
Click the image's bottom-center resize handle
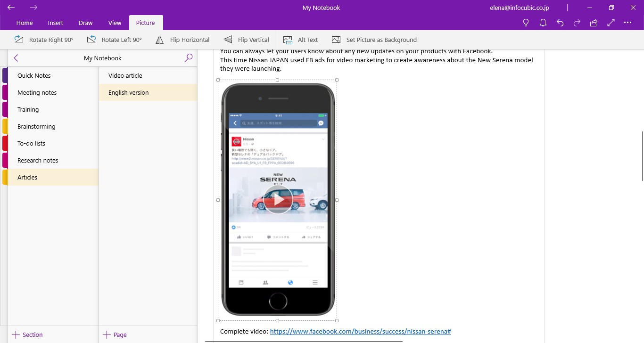(277, 320)
